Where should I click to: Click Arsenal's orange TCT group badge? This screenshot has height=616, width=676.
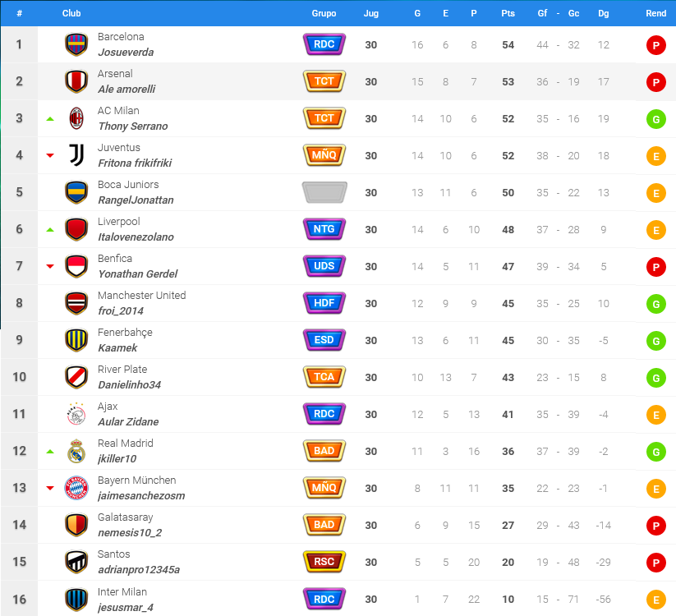click(324, 81)
